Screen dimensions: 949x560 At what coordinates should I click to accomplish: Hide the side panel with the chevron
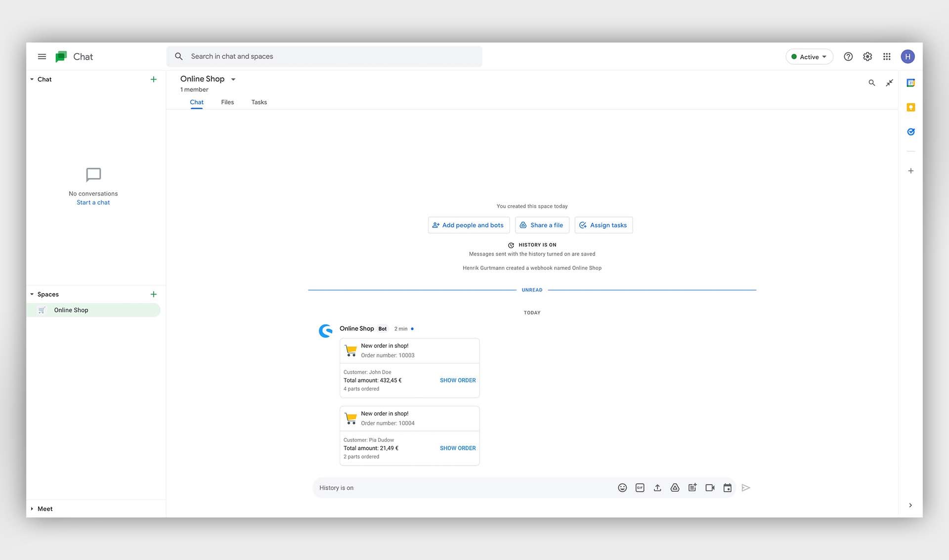(910, 505)
